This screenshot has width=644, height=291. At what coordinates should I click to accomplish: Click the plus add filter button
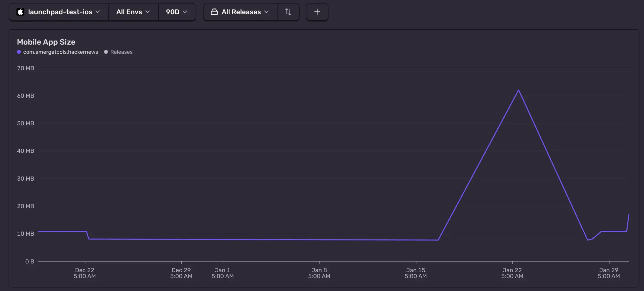[x=317, y=12]
